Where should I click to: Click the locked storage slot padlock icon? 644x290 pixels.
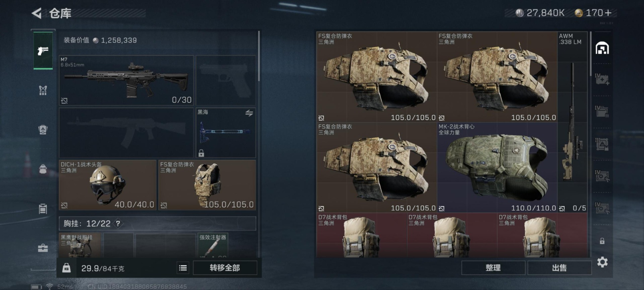tap(602, 241)
